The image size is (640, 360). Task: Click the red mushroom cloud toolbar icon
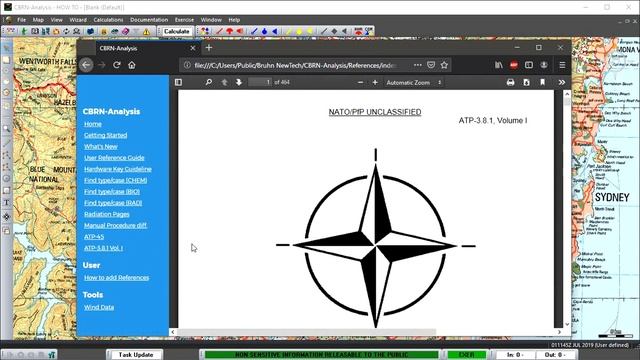(229, 31)
